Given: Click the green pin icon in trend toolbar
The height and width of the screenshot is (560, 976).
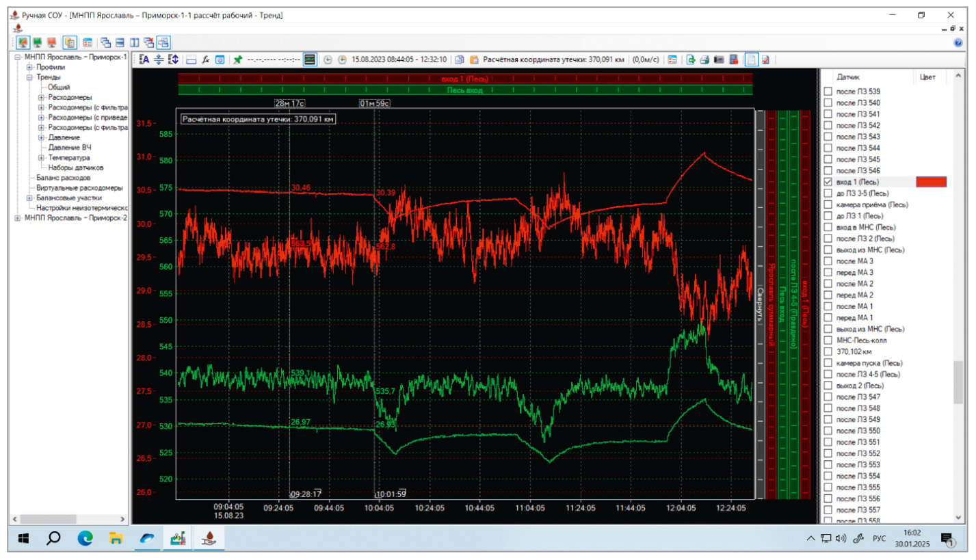Looking at the screenshot, I should [x=237, y=59].
